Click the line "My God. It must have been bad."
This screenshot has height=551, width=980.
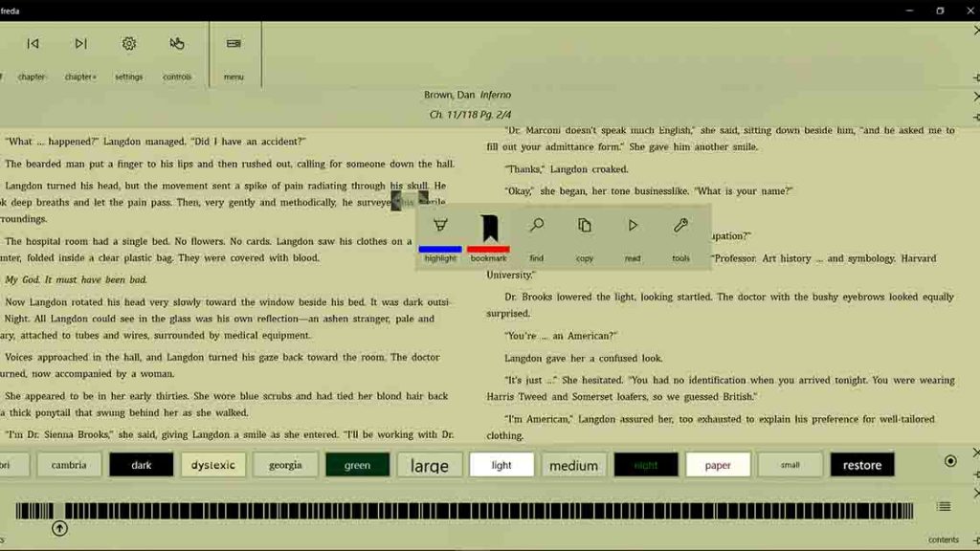(76, 280)
